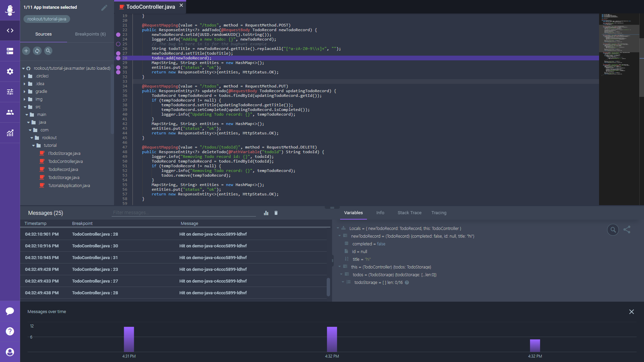
Task: Search sources with magnifier icon
Action: click(x=48, y=51)
